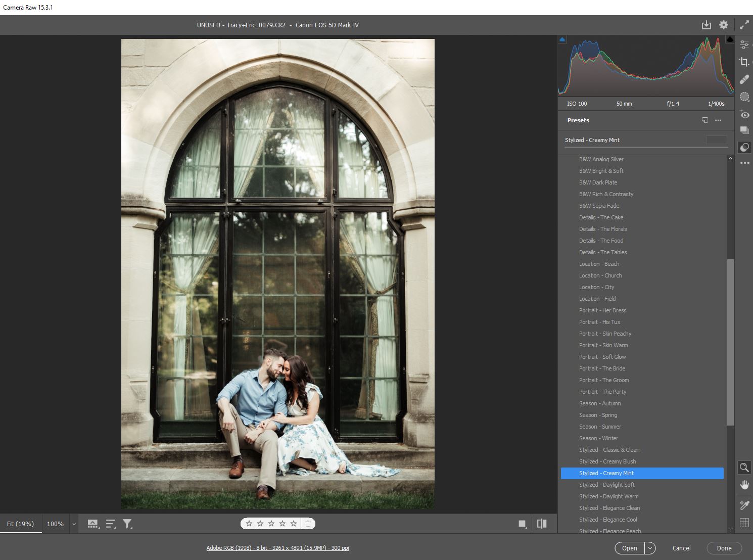Select the Hand tool
The width and height of the screenshot is (753, 560).
point(744,485)
